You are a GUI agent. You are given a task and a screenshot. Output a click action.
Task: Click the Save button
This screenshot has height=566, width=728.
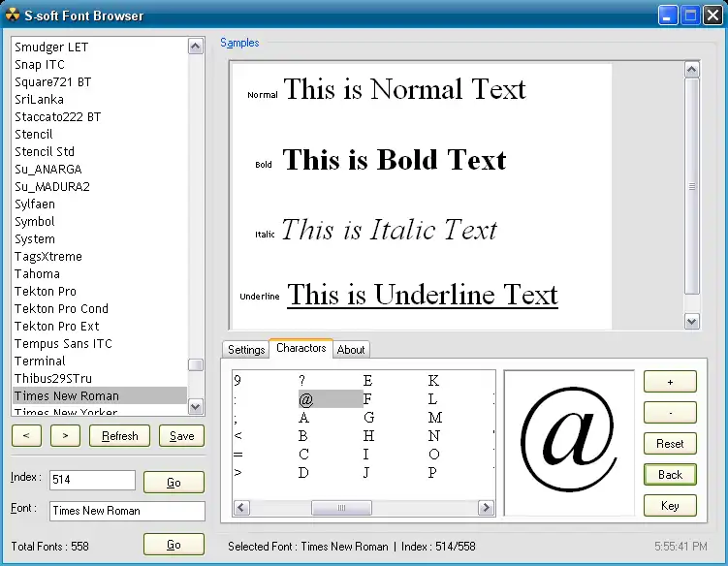(181, 435)
